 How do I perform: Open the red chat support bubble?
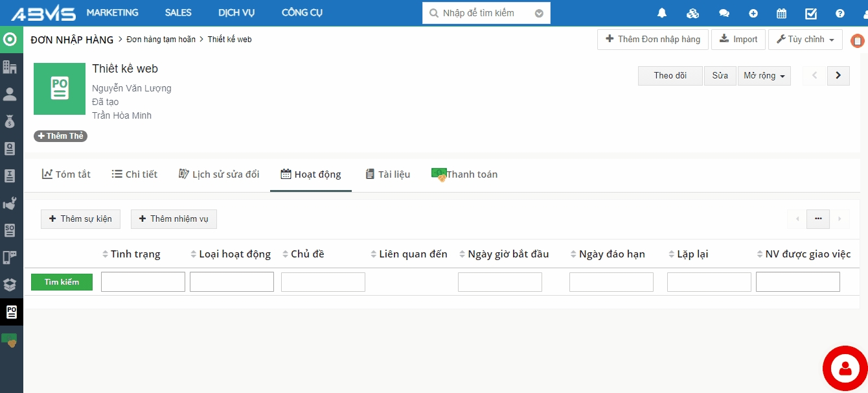click(x=845, y=368)
